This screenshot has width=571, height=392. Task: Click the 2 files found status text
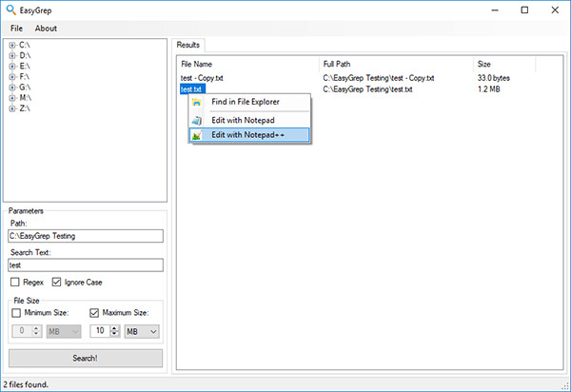pos(26,384)
